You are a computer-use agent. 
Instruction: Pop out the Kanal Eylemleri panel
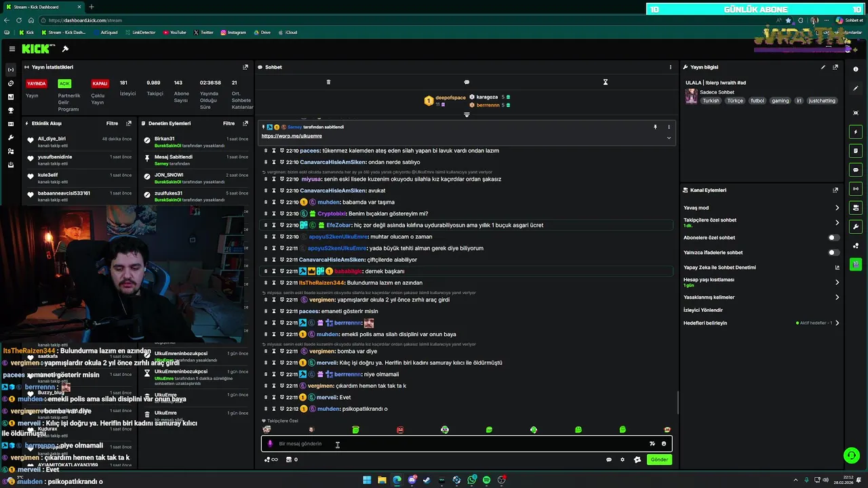pyautogui.click(x=835, y=190)
